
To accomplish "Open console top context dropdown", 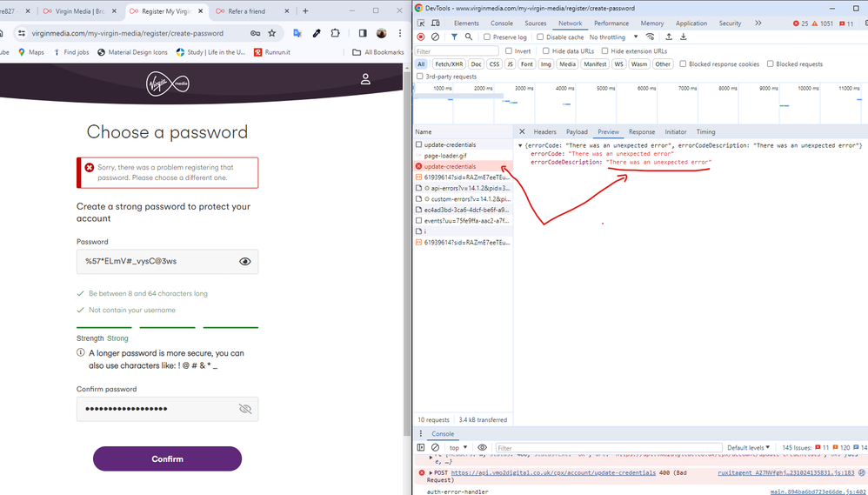I will [x=457, y=447].
